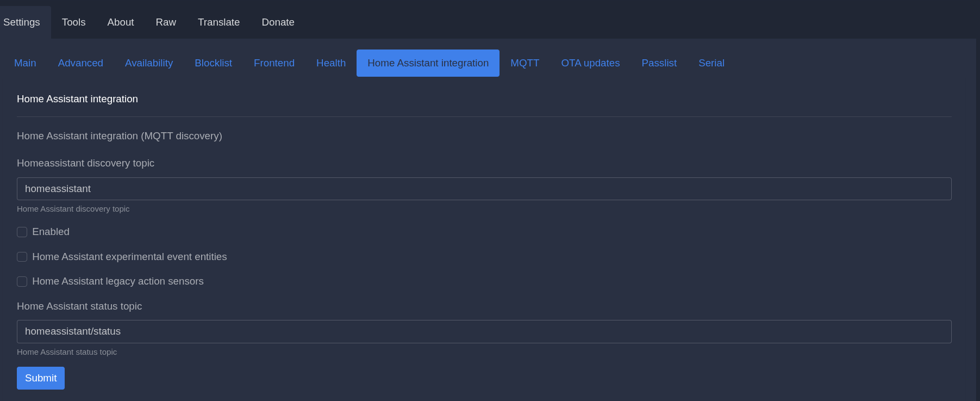Open the Settings top menu tab
Screen dimensions: 980x401
tap(22, 22)
